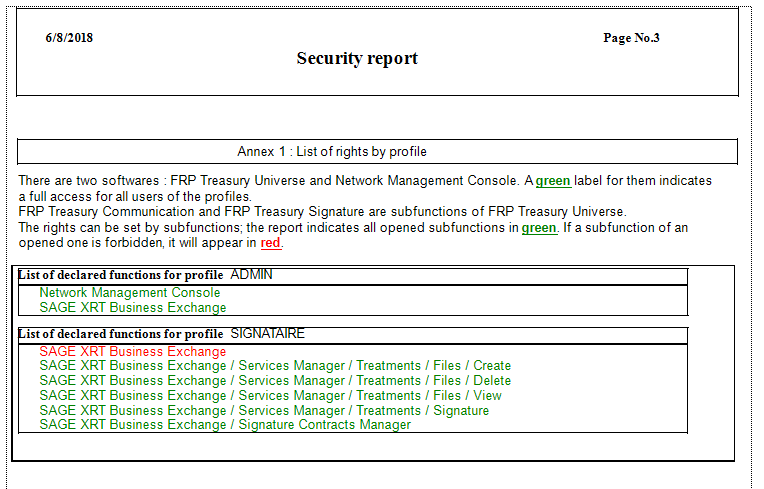Click the SIGNATAIRE profile name
The image size is (764, 489).
point(267,333)
